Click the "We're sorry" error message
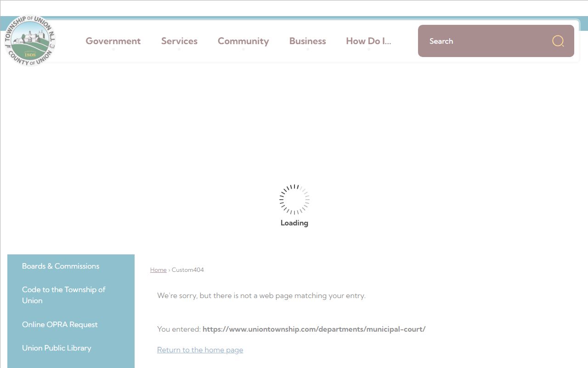The height and width of the screenshot is (368, 588). [261, 295]
